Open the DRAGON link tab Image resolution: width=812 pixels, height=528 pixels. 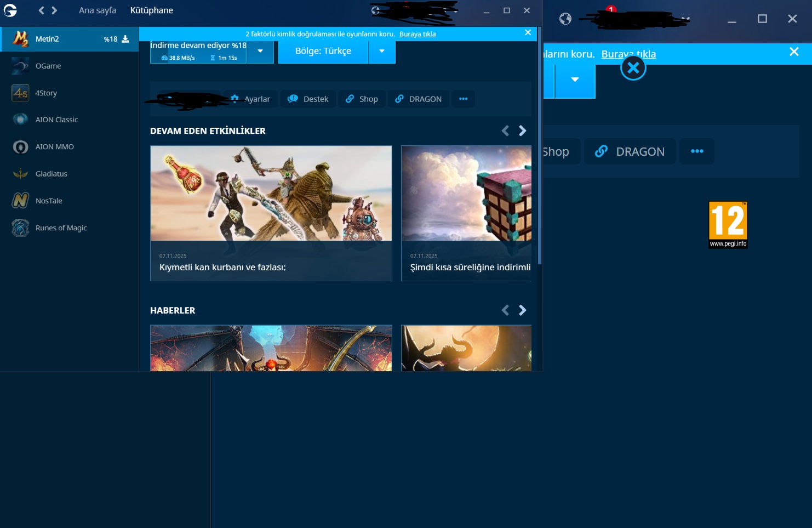(419, 99)
